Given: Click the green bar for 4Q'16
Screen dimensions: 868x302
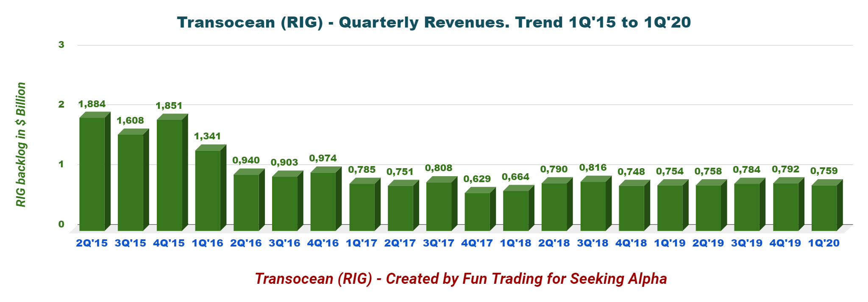Looking at the screenshot, I should click(326, 199).
